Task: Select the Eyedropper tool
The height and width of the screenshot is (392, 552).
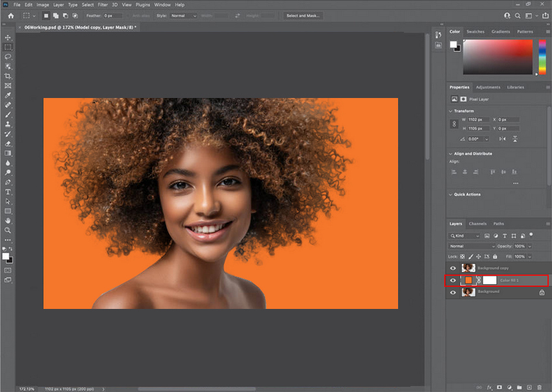Action: click(8, 95)
